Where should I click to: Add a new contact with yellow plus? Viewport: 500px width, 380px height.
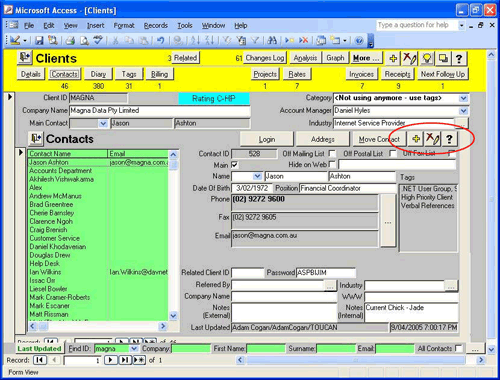click(x=416, y=139)
